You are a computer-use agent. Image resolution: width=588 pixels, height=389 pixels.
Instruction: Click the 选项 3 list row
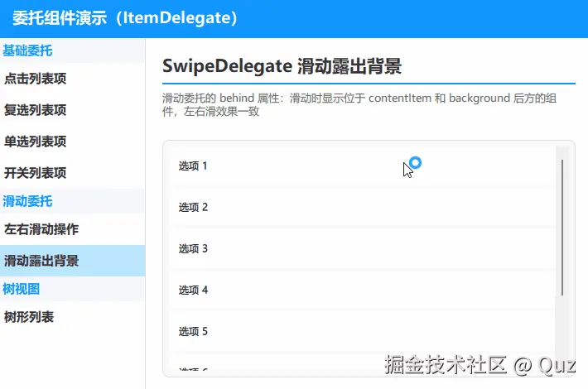click(363, 248)
